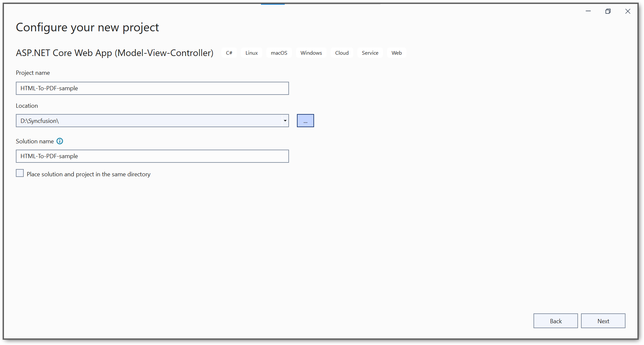Close the configure project dialog
Screen dimensions: 644x345
[x=628, y=11]
